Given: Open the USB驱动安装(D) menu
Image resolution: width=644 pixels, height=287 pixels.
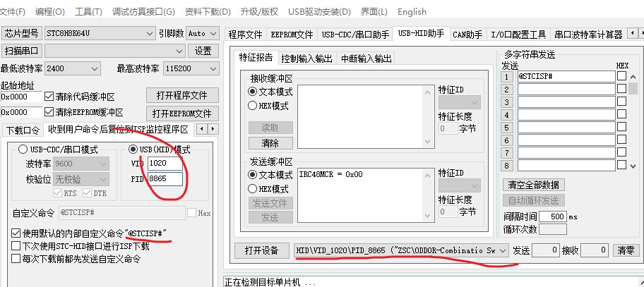Looking at the screenshot, I should [x=319, y=12].
